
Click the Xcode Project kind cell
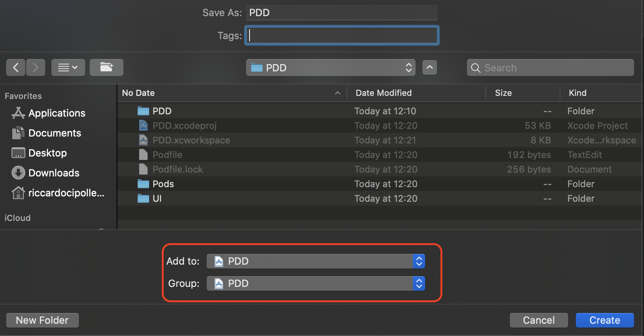pos(597,125)
